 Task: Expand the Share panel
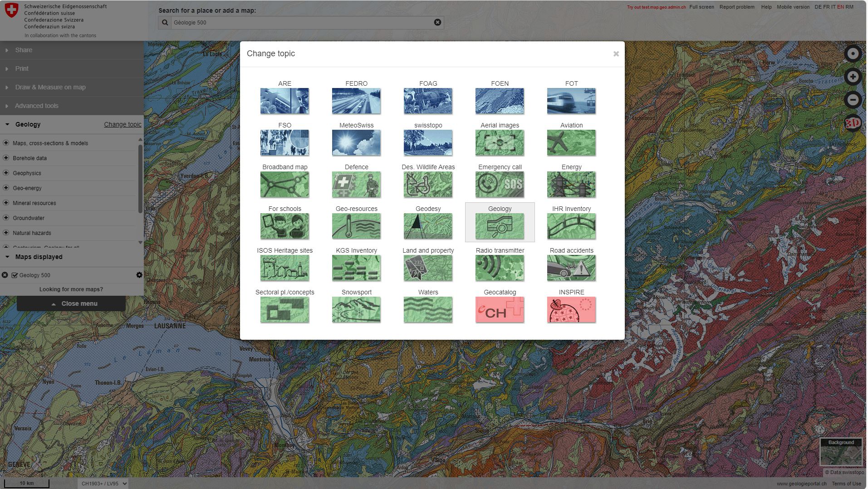(24, 50)
